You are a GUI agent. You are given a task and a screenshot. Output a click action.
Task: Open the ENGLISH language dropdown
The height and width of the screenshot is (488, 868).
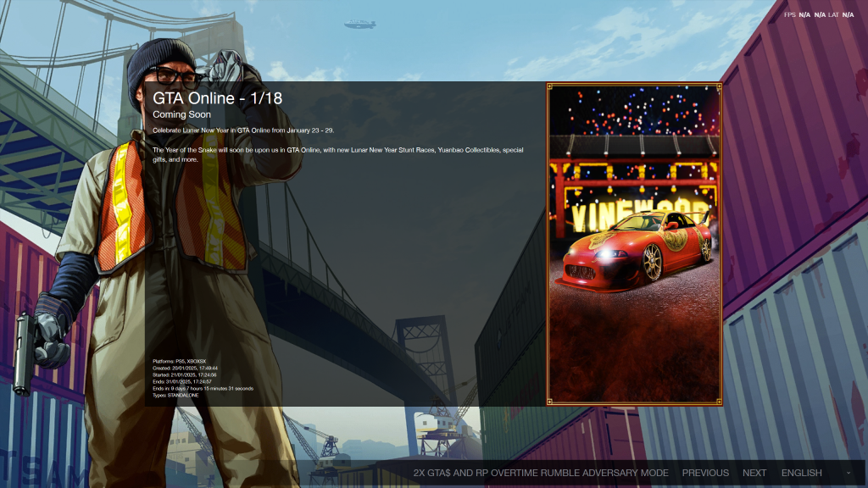pyautogui.click(x=801, y=473)
